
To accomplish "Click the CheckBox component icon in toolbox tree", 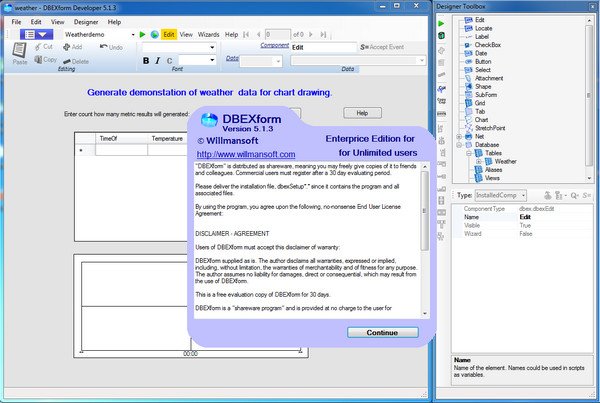I will [467, 45].
